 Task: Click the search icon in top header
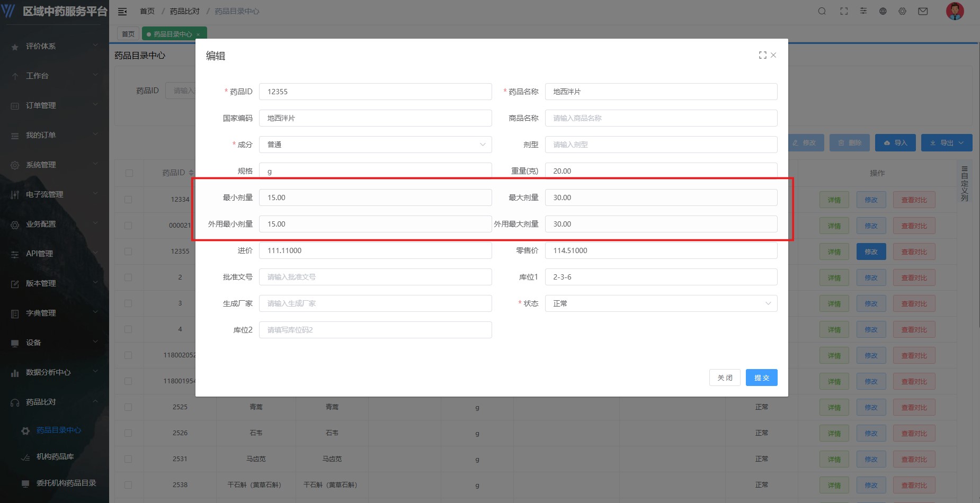822,11
